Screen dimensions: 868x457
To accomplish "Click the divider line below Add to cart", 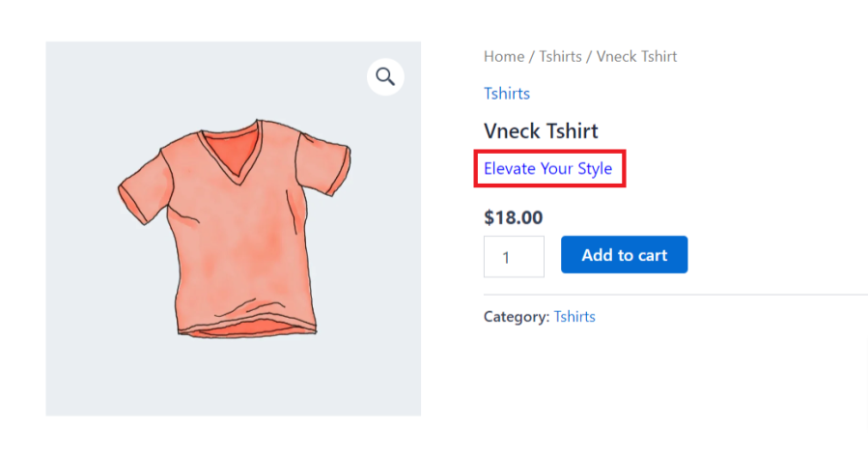I will pos(675,295).
